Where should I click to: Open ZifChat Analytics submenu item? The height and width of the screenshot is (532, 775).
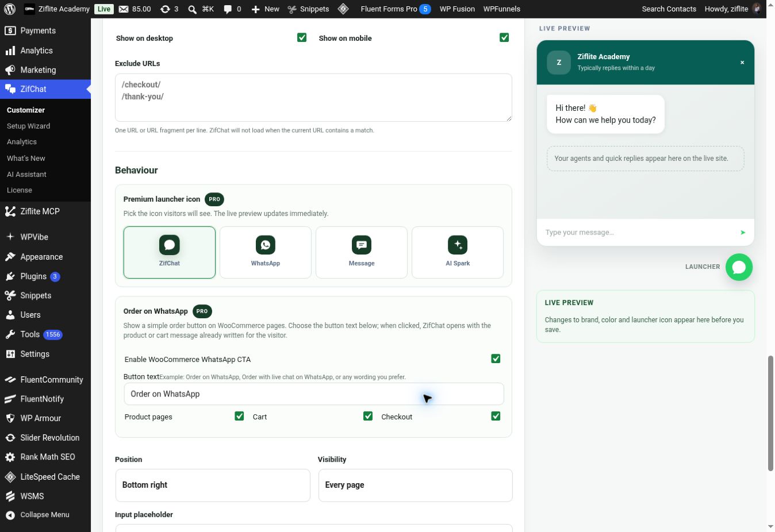[x=22, y=142]
